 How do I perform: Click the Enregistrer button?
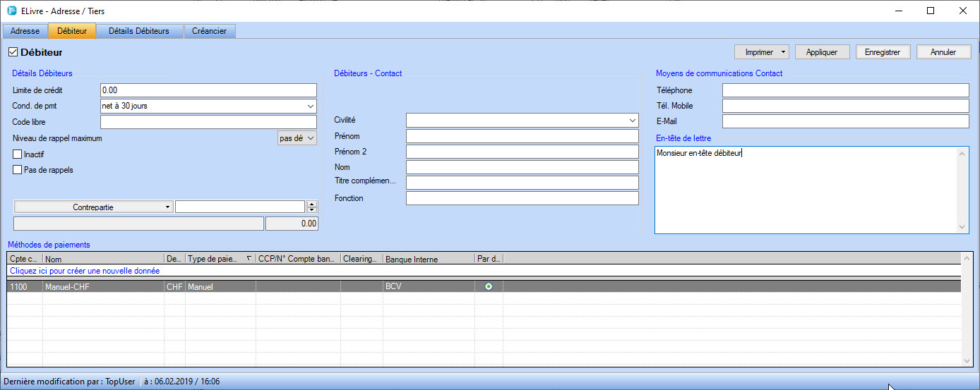click(x=883, y=52)
